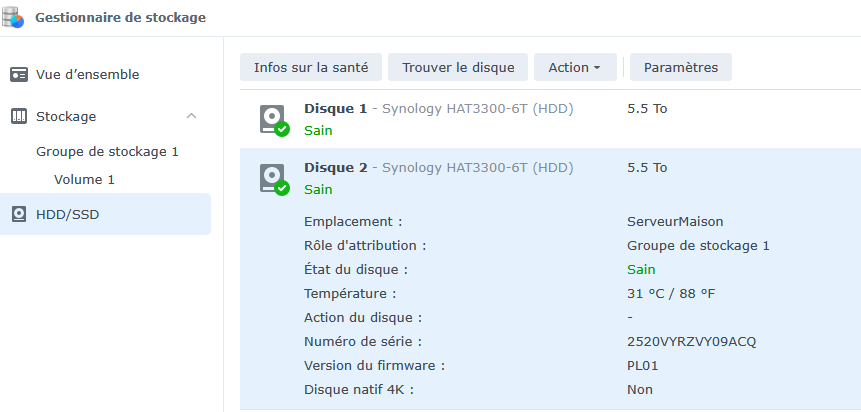Click the Disque 2 drive icon
The width and height of the screenshot is (861, 412).
point(272,178)
